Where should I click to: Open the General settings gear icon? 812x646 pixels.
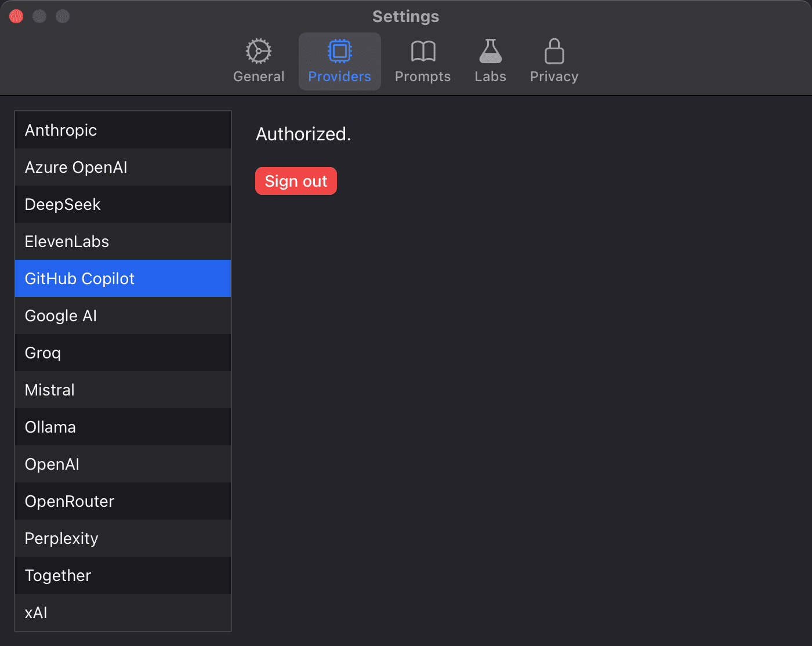(258, 52)
